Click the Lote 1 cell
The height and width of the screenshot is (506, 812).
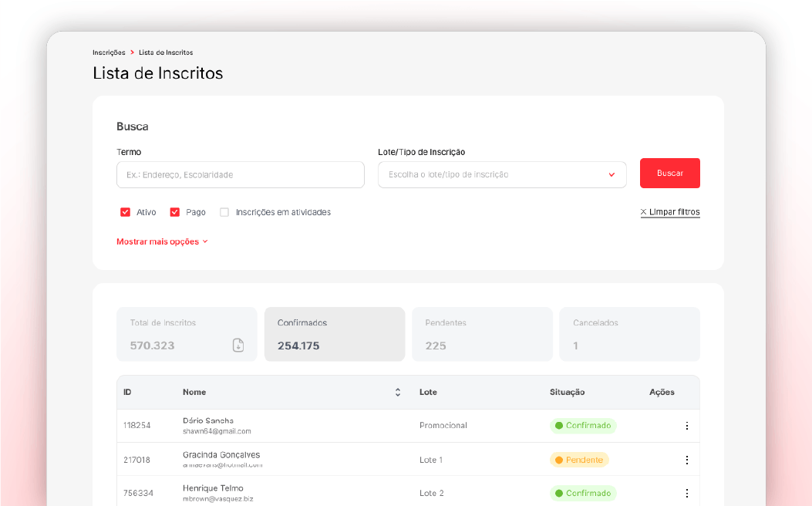coord(431,460)
